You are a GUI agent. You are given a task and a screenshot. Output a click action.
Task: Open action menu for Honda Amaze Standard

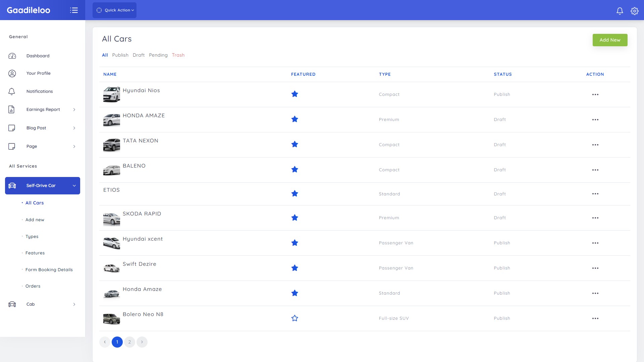(595, 293)
